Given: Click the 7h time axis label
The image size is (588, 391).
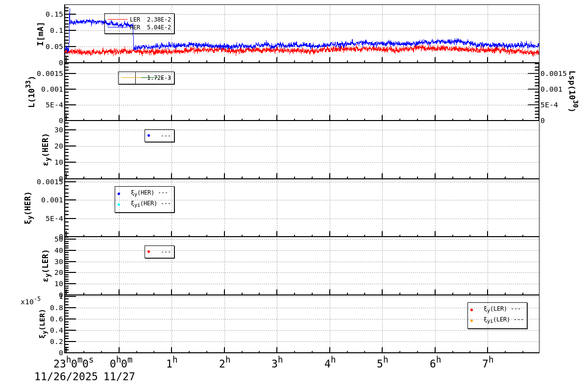Looking at the screenshot, I should click(x=488, y=363).
